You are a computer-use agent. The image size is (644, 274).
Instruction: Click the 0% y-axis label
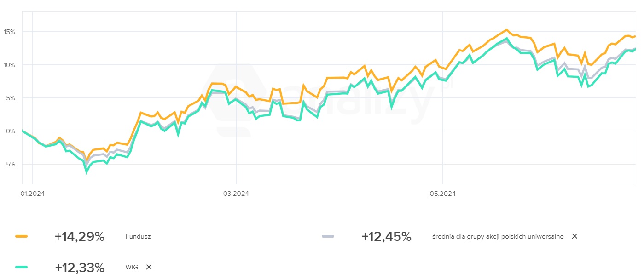tap(11, 131)
